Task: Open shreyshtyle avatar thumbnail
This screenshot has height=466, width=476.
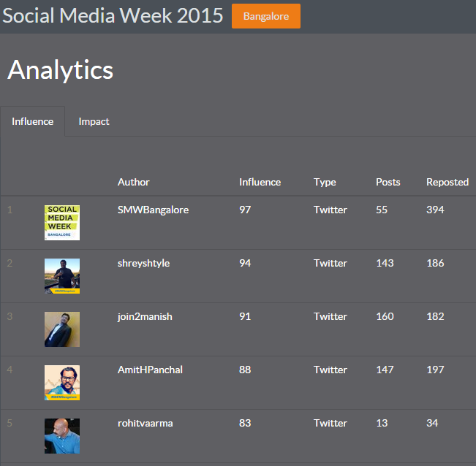Action: pyautogui.click(x=62, y=276)
